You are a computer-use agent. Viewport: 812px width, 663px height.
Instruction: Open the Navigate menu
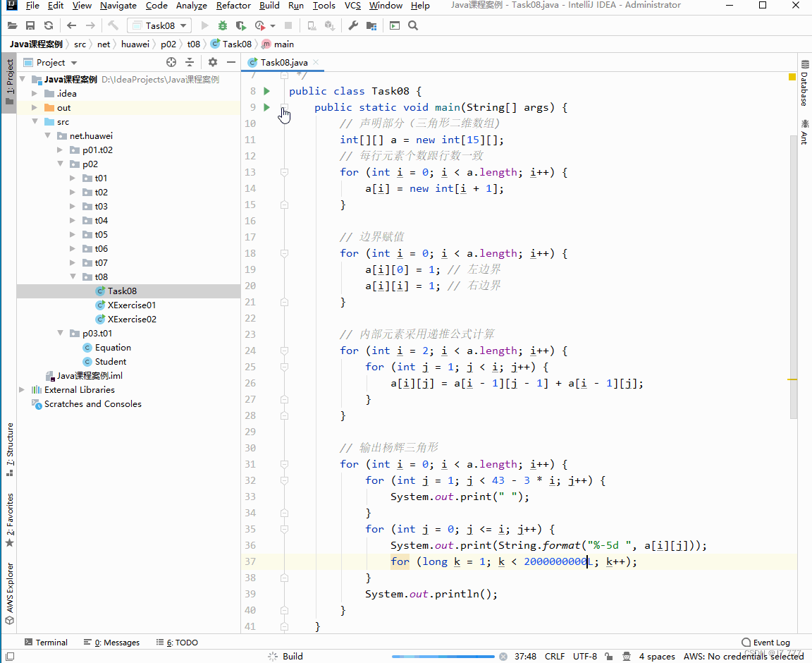pyautogui.click(x=118, y=6)
